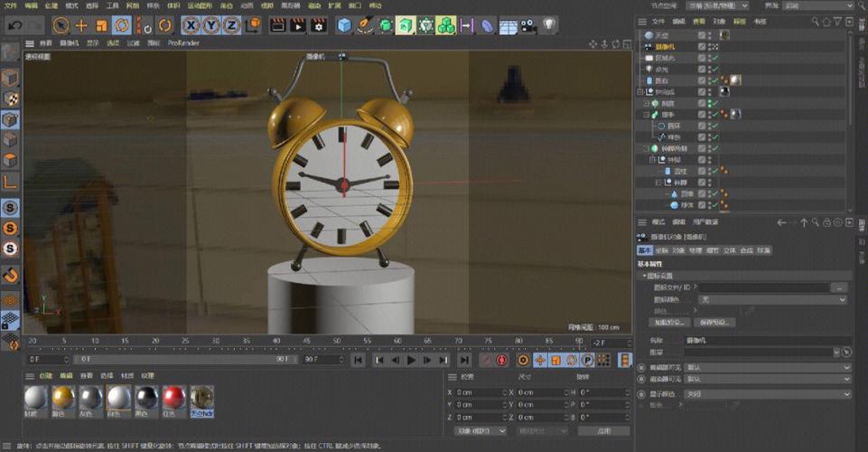
Task: Click the Apply button in coordinates panel
Action: pyautogui.click(x=604, y=431)
